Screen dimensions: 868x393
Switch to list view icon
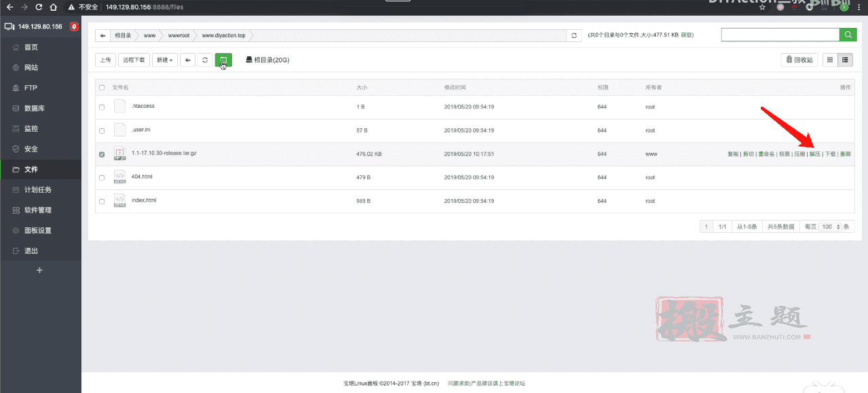[x=845, y=60]
